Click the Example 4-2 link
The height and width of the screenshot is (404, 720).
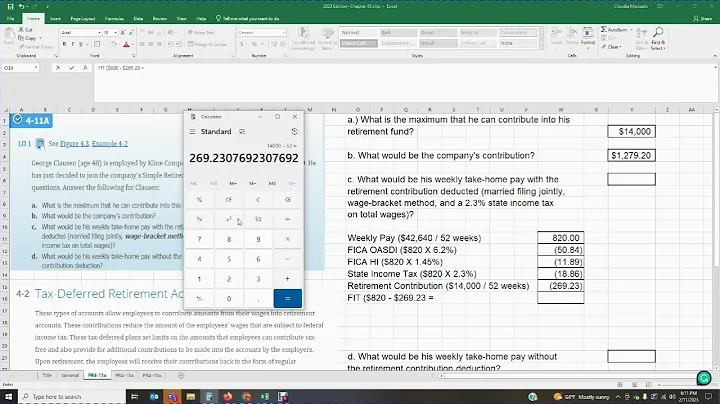tap(110, 144)
